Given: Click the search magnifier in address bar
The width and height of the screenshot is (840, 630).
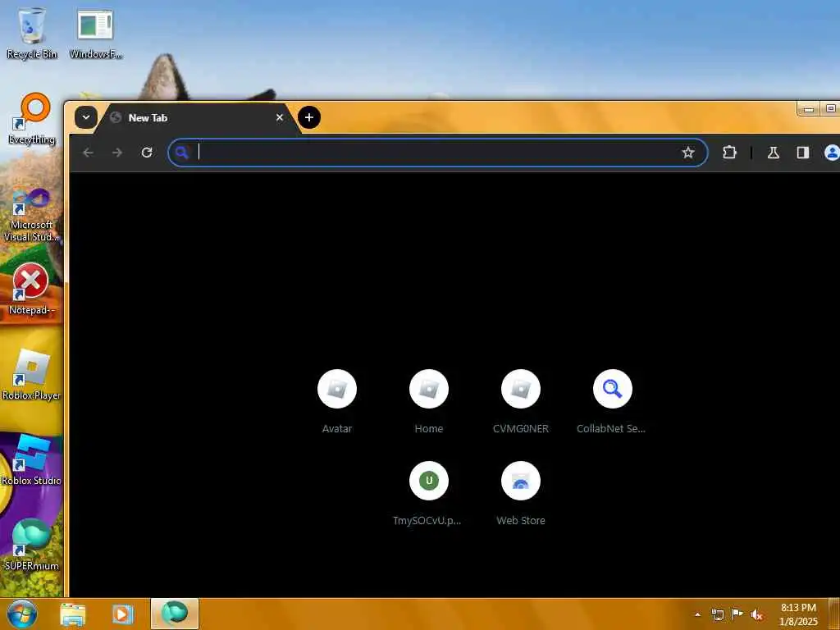Looking at the screenshot, I should pos(182,153).
